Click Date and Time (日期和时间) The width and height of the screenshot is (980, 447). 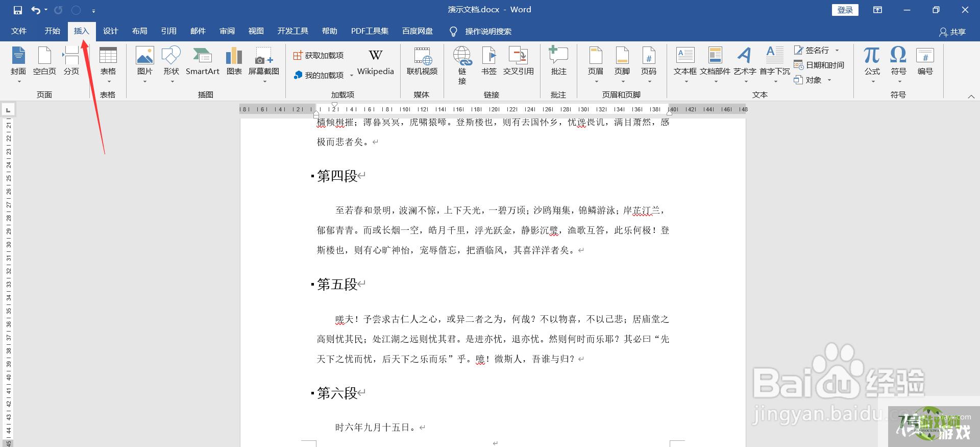point(819,65)
